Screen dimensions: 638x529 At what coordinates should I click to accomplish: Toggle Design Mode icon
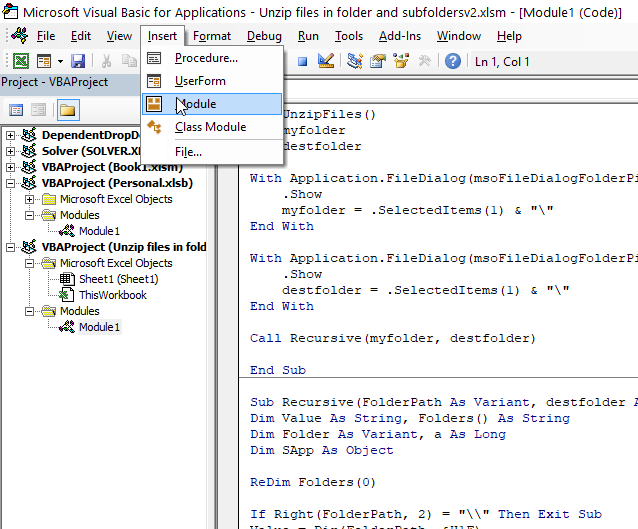click(x=326, y=61)
